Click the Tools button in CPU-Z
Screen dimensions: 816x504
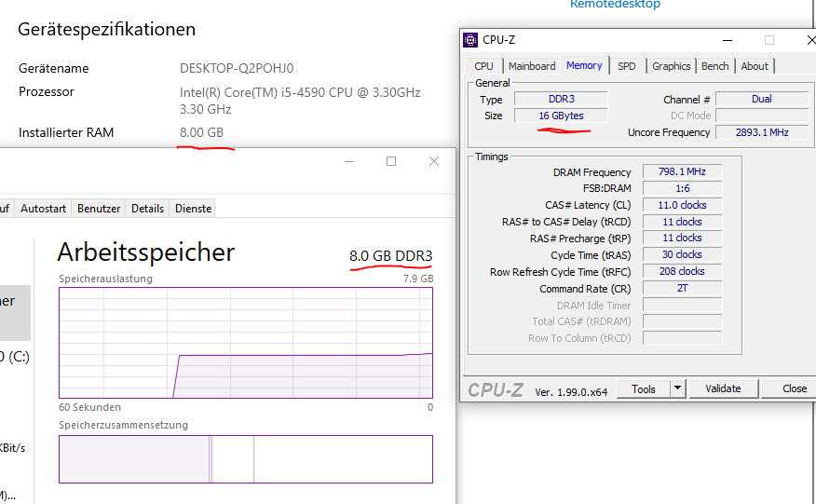click(x=644, y=388)
